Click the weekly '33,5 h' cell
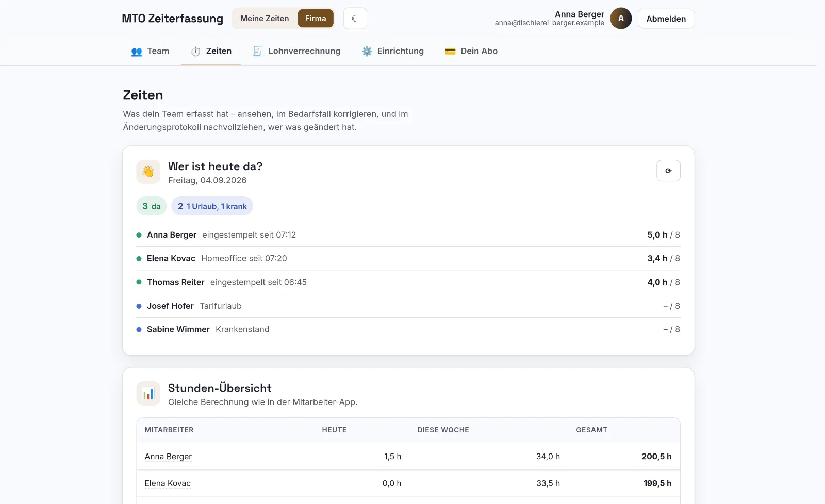Image resolution: width=825 pixels, height=504 pixels. tap(548, 483)
